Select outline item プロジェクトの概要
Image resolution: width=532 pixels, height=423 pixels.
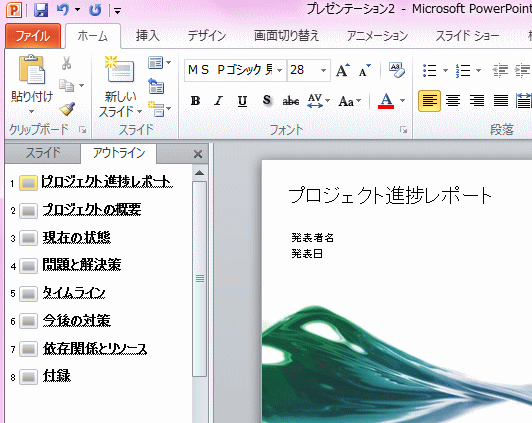click(92, 210)
